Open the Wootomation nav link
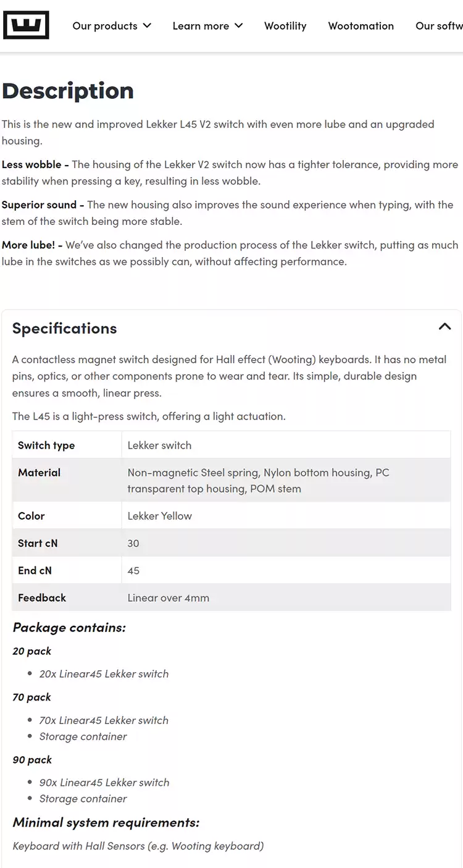Screen dimensions: 463x868 point(361,26)
